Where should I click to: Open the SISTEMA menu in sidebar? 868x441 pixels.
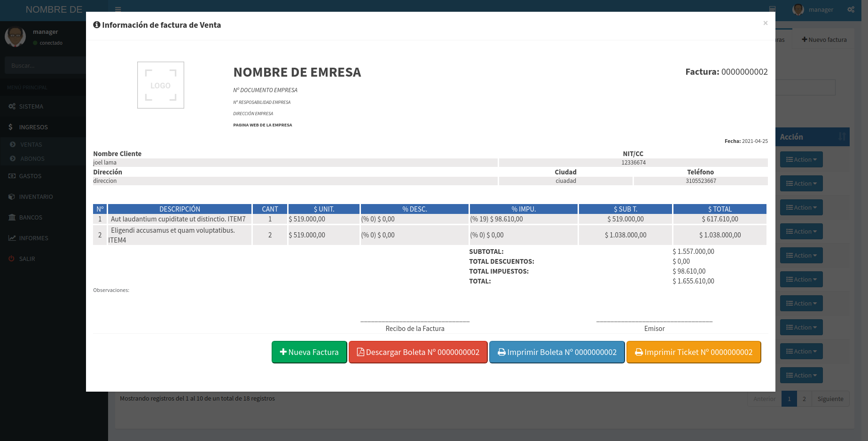pos(31,107)
